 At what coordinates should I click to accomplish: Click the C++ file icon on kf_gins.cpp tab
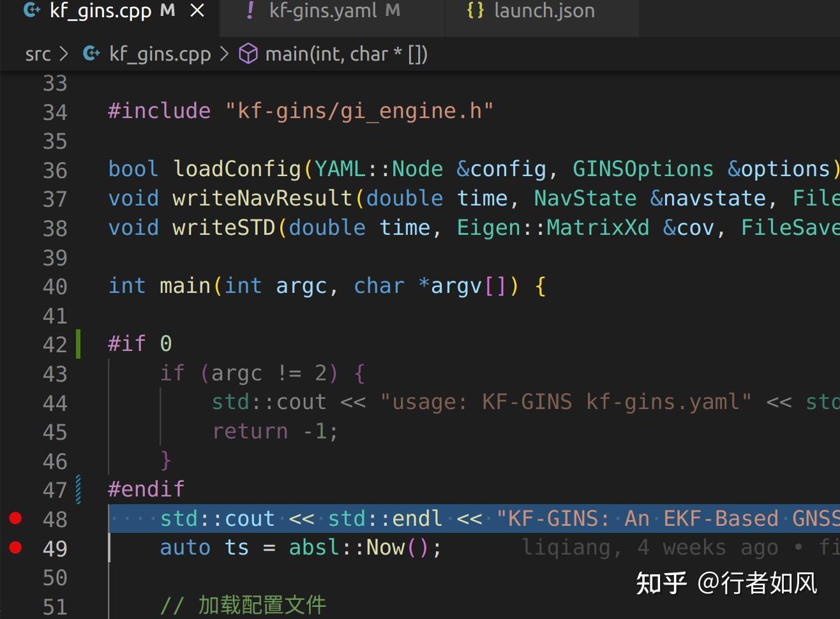32,10
